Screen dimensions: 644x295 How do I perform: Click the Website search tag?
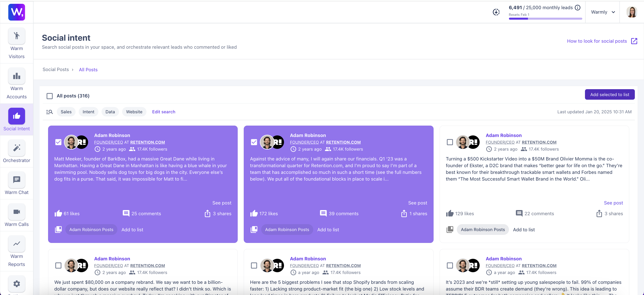click(134, 112)
